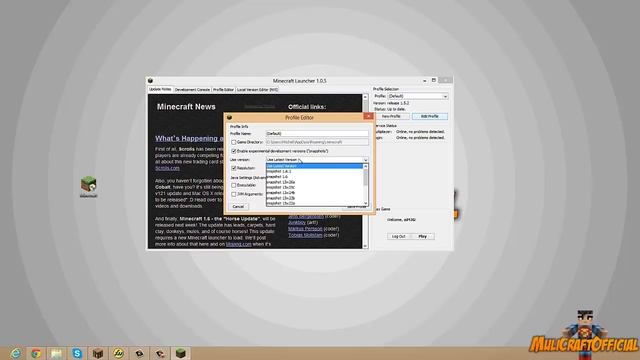
Task: Click the version list scroll-up arrow
Action: pyautogui.click(x=365, y=167)
